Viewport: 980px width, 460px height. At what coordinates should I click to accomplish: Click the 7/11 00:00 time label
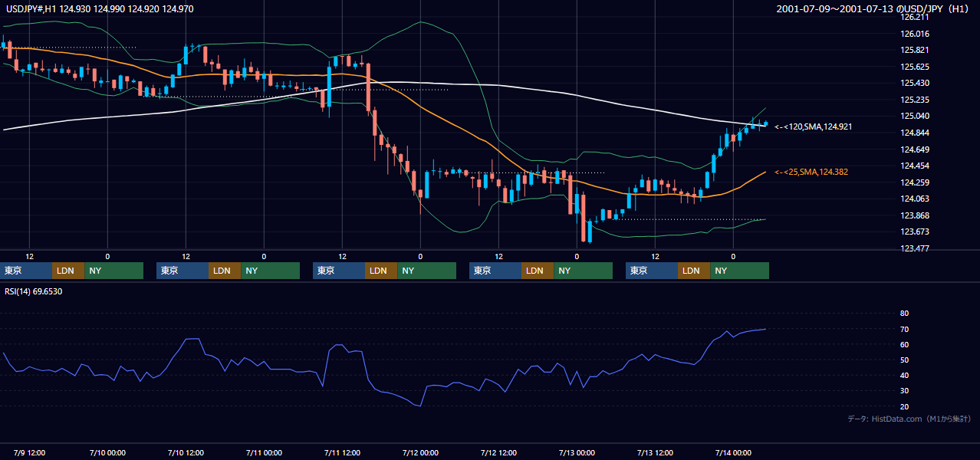(x=264, y=452)
